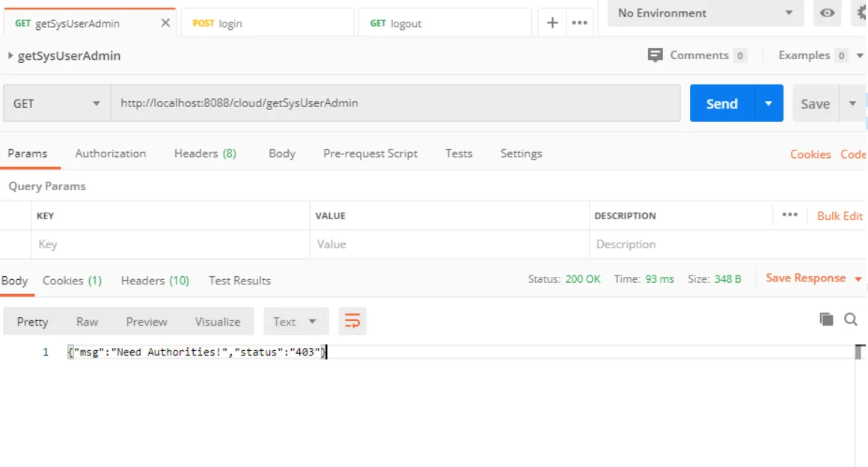Open a new request tab with plus icon
The height and width of the screenshot is (467, 868).
[552, 22]
